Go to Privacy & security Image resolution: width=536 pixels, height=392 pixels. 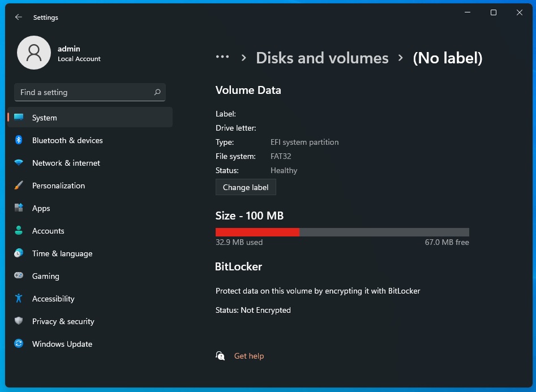coord(63,321)
